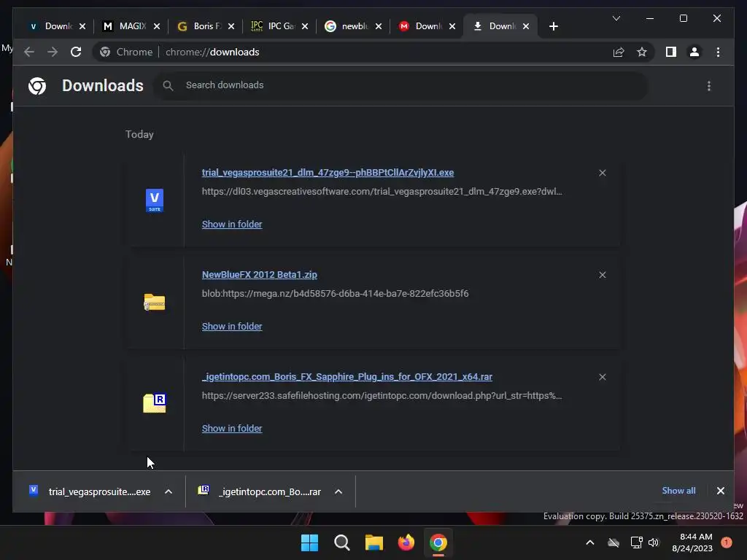
Task: Open the network status tray icon
Action: 636,542
